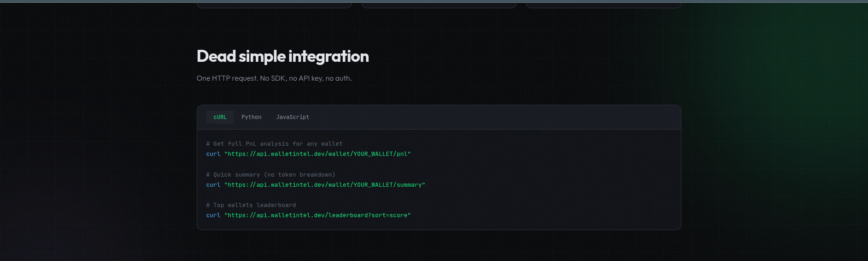Click the "Dead simple integration" heading
This screenshot has width=868, height=261.
click(282, 56)
